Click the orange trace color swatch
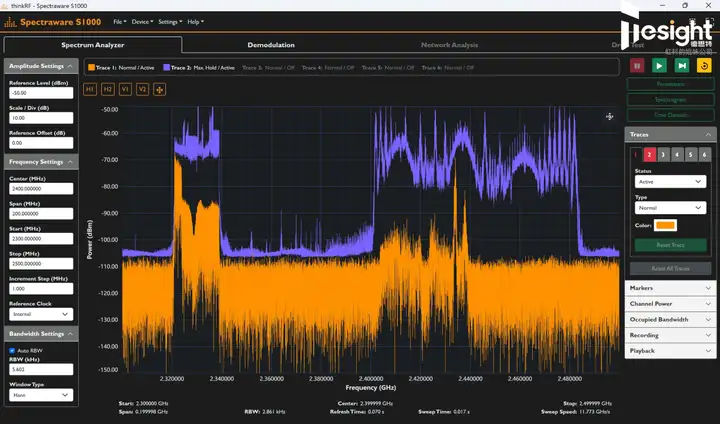This screenshot has height=424, width=720. point(666,225)
